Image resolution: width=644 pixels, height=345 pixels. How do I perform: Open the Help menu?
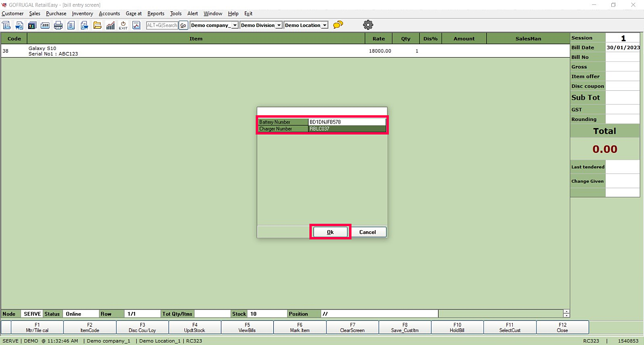point(233,14)
